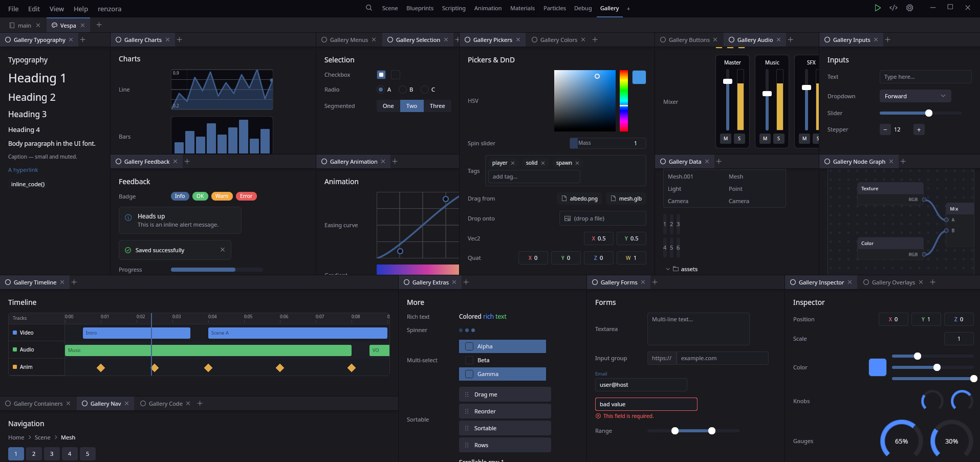This screenshot has height=462, width=980.
Task: Close the Vespa document tab
Action: [x=82, y=26]
